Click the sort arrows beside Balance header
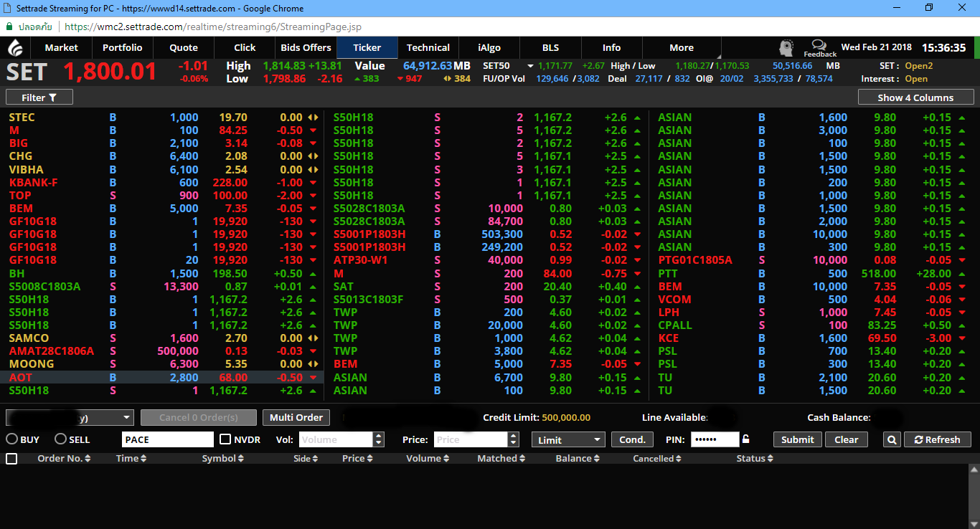980x529 pixels. pyautogui.click(x=597, y=459)
